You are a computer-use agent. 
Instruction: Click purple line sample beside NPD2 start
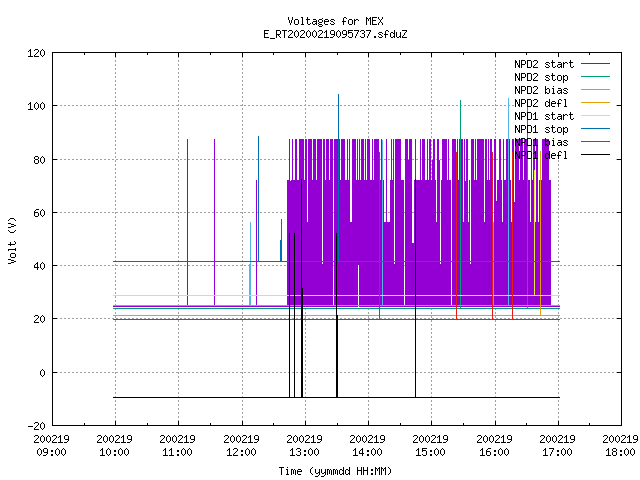pos(595,64)
